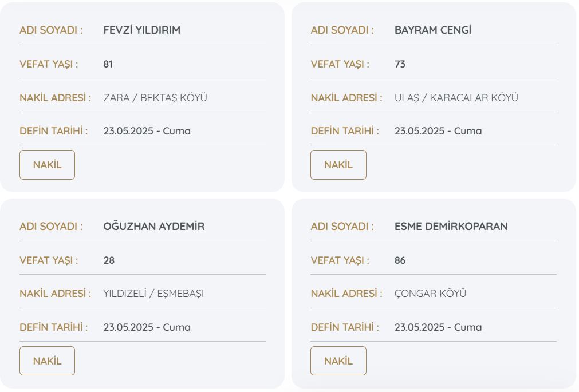The width and height of the screenshot is (579, 392).
Task: Click the NAKİL button under Fevzi Yıldırım
Action: click(x=47, y=165)
